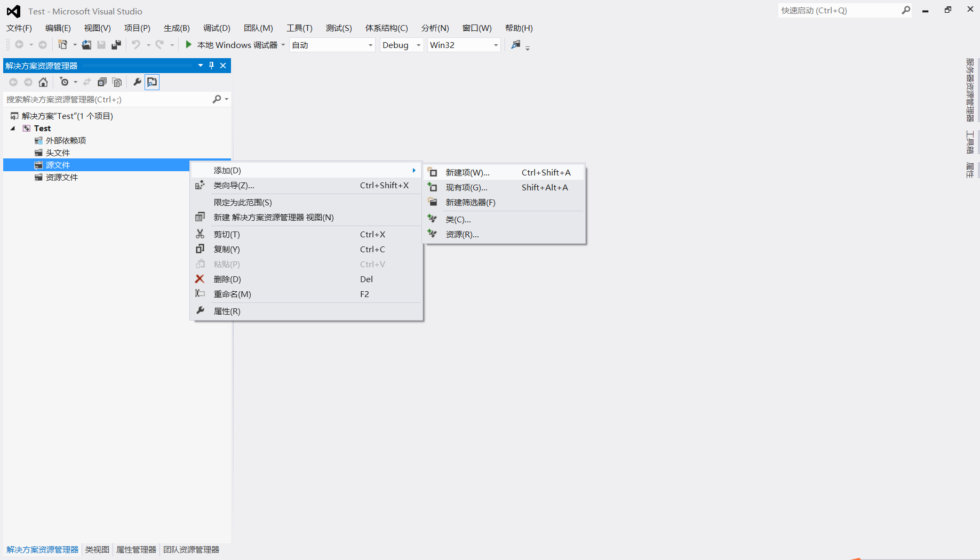Open properties via the wrench icon in Solution Explorer
This screenshot has width=980, height=560.
point(137,82)
